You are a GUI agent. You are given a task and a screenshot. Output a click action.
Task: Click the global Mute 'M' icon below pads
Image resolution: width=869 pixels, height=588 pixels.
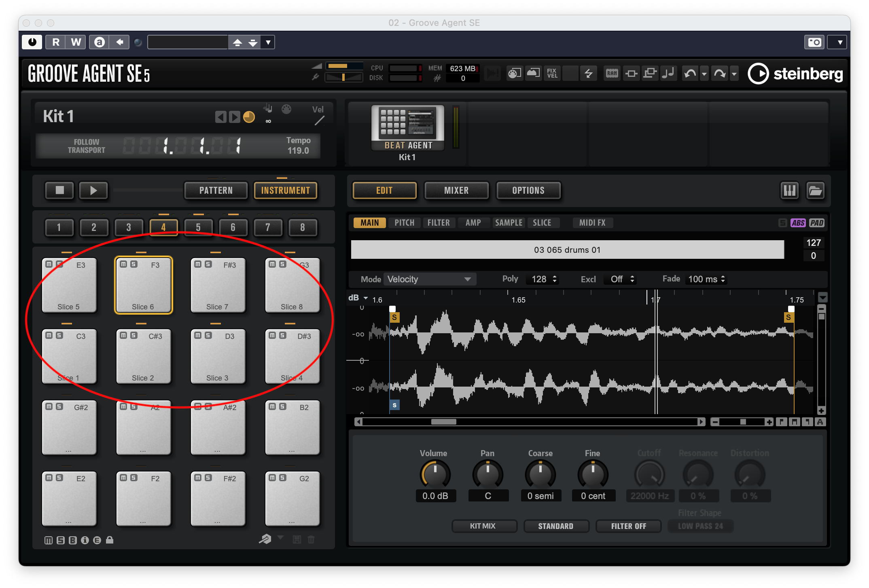(49, 540)
